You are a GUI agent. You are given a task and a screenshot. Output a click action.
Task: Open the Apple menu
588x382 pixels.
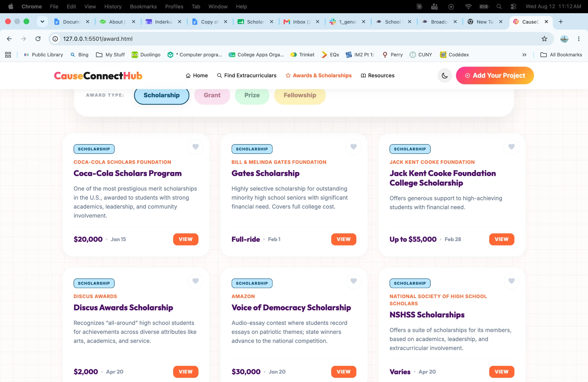11,6
